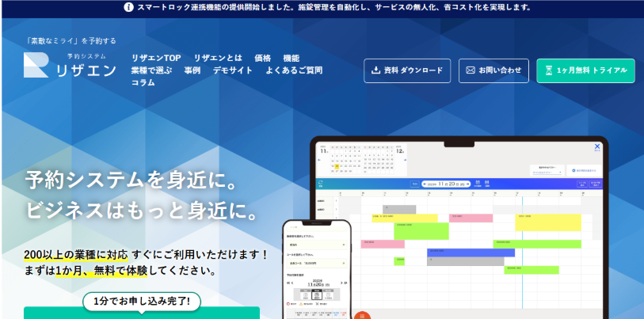Click the info icon in the announcement banner
This screenshot has height=319, width=644.
129,7
